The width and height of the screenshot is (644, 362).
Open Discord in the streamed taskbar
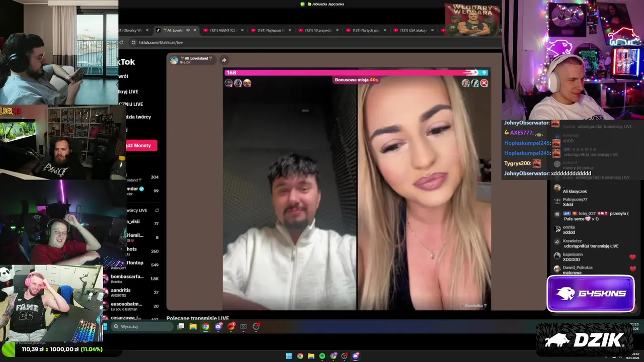pyautogui.click(x=218, y=326)
